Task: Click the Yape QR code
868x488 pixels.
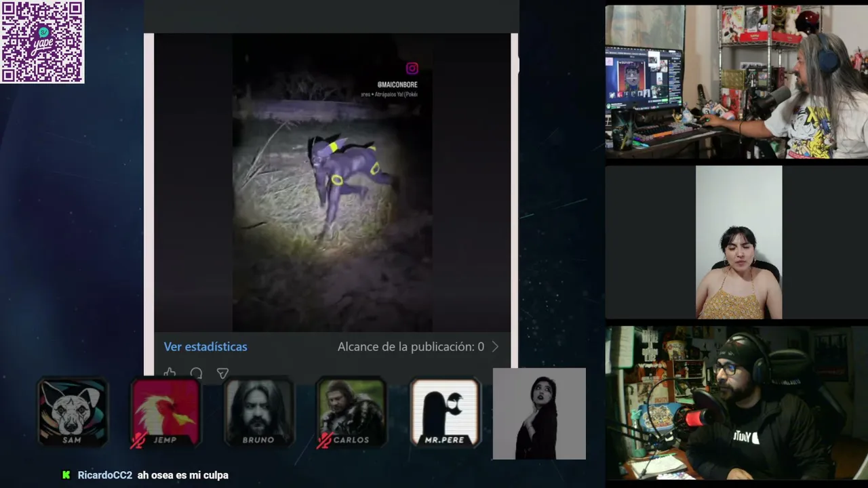Action: pyautogui.click(x=42, y=41)
